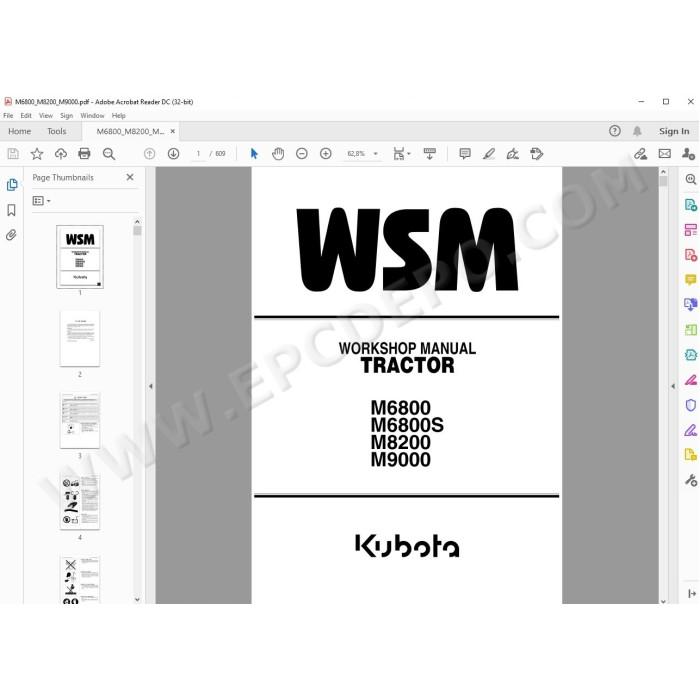Go to previous page arrow
The height and width of the screenshot is (700, 700).
pyautogui.click(x=150, y=154)
